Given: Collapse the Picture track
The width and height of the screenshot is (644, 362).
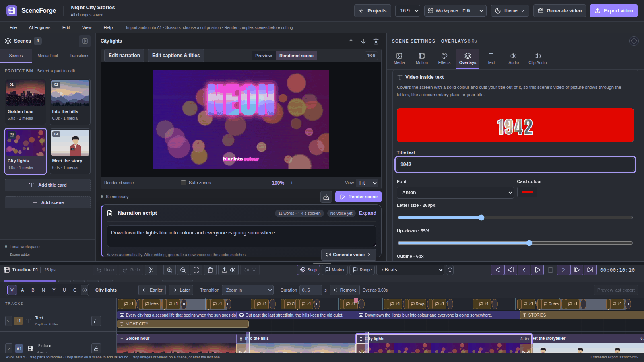Looking at the screenshot, I should click(9, 348).
